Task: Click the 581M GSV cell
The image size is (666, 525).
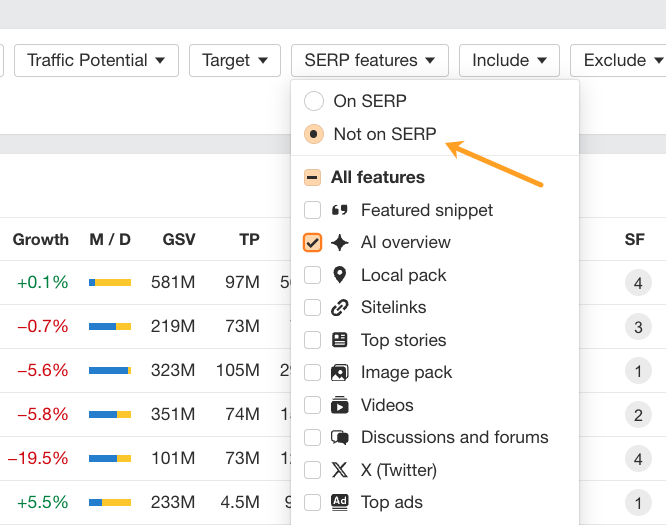Action: (173, 282)
